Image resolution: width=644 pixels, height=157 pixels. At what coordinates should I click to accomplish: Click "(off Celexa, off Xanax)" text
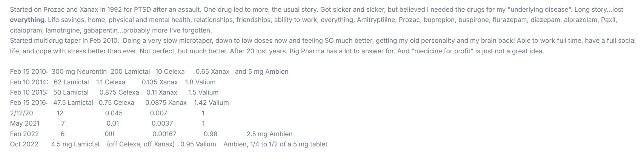[141, 144]
